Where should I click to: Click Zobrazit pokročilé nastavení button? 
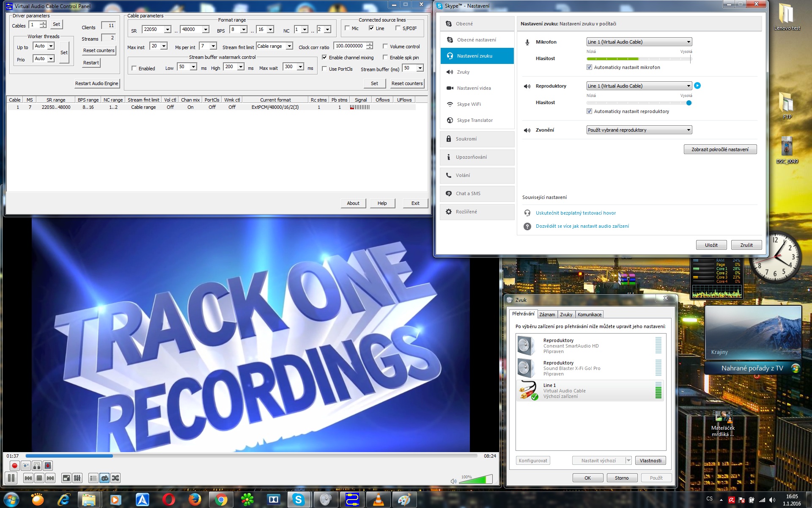tap(720, 149)
